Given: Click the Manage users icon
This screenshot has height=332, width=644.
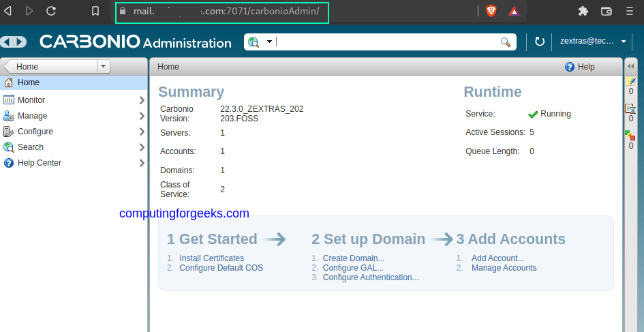Looking at the screenshot, I should pos(9,116).
